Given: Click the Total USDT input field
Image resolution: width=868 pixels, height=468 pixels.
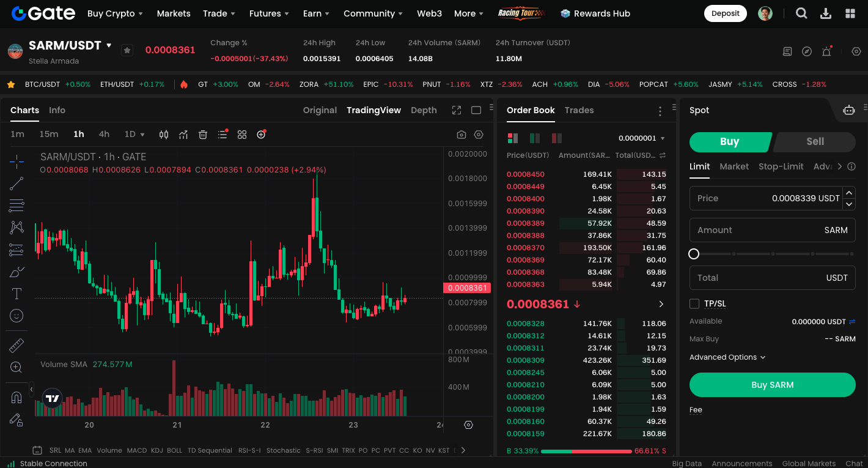Looking at the screenshot, I should click(x=772, y=278).
